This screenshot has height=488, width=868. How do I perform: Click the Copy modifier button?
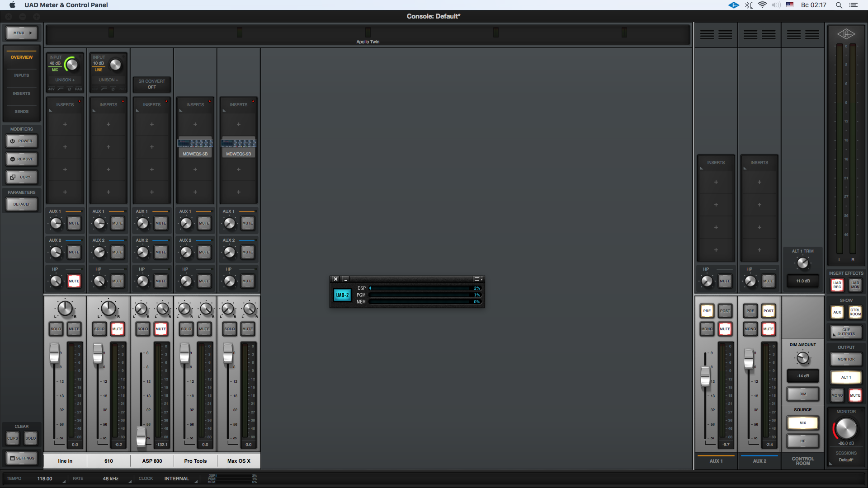[22, 177]
